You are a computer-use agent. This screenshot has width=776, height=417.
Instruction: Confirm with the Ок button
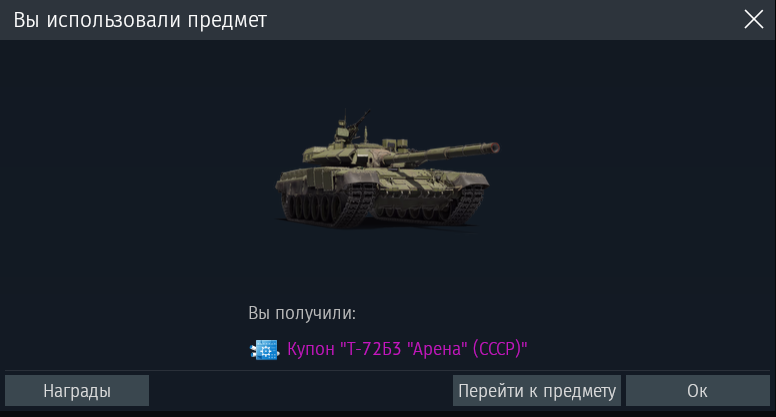tap(697, 391)
